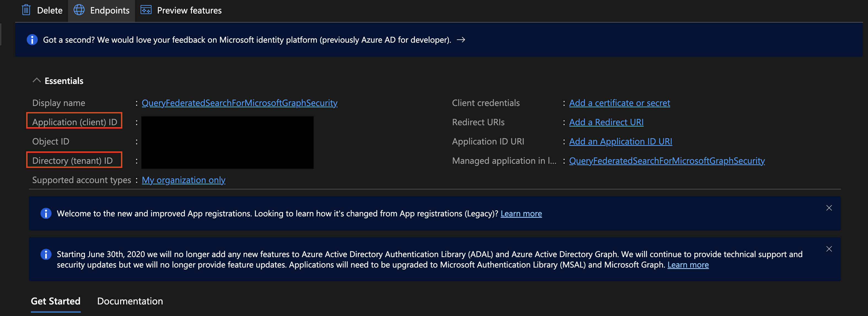868x316 pixels.
Task: Click the Managed application in l... label
Action: (x=504, y=161)
